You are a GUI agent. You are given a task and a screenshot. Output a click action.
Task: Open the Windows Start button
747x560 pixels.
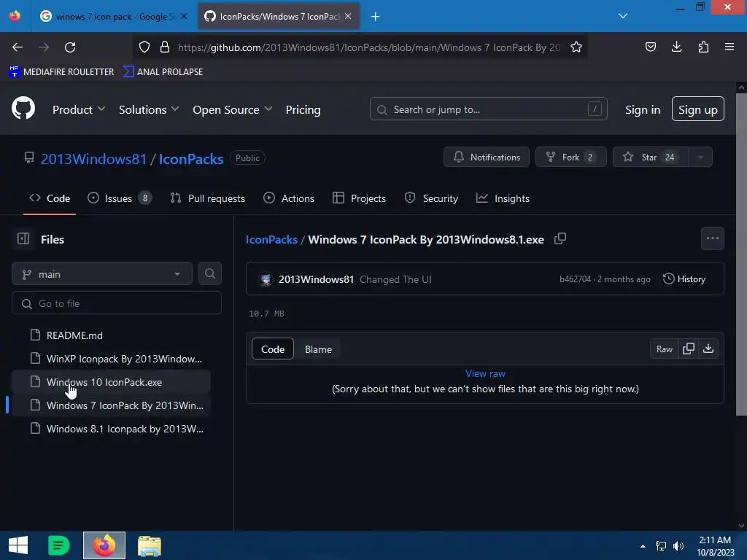(x=18, y=545)
